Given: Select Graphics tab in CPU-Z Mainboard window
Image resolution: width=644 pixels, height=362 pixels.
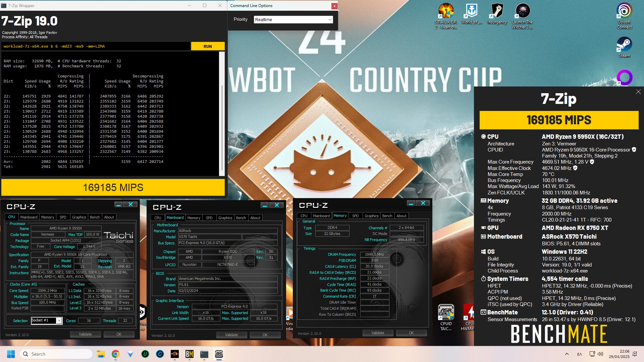Looking at the screenshot, I should tap(225, 218).
